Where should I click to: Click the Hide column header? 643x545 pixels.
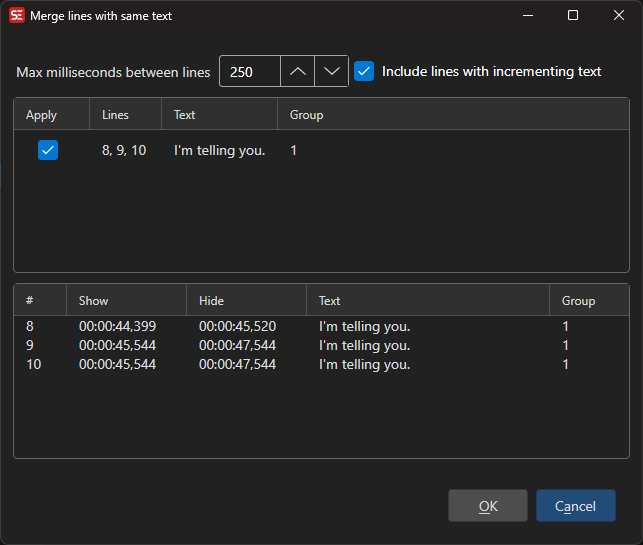211,300
